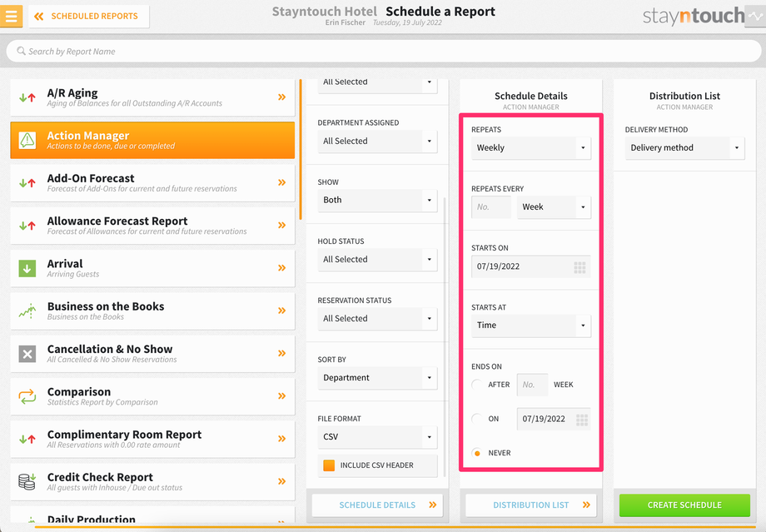The height and width of the screenshot is (532, 766).
Task: Open the Arrival report chevron
Action: coord(282,268)
